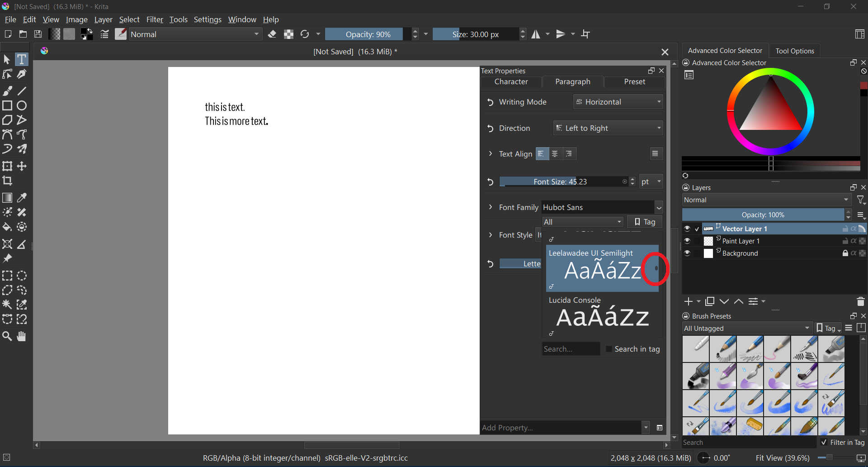The height and width of the screenshot is (467, 868).
Task: Select the Ellipse tool
Action: (22, 105)
